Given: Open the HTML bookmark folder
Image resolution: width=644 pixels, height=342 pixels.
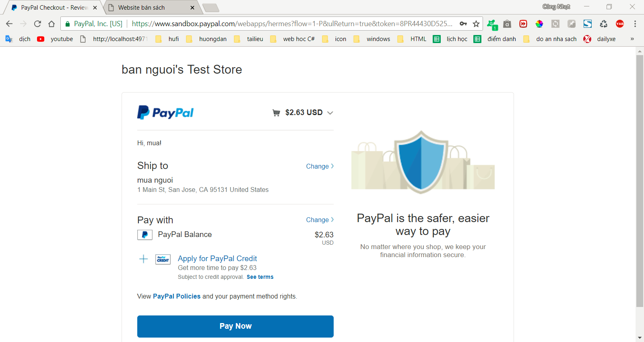Looking at the screenshot, I should point(412,39).
